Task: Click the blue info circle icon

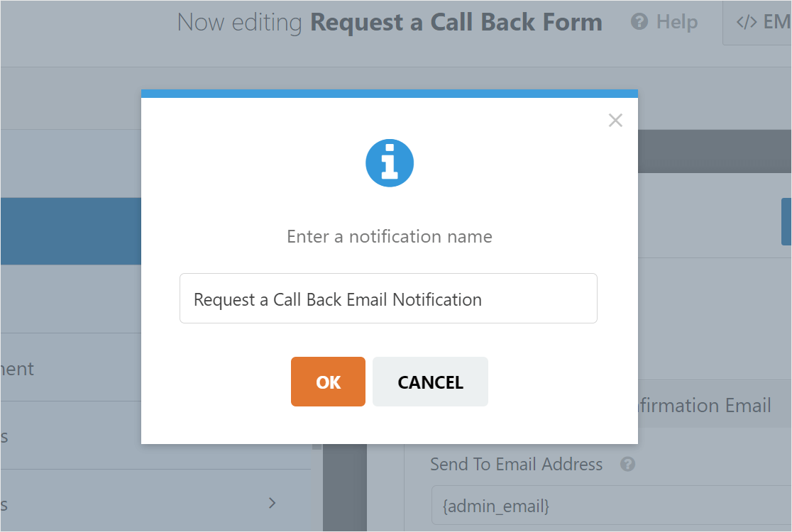Action: click(x=389, y=162)
